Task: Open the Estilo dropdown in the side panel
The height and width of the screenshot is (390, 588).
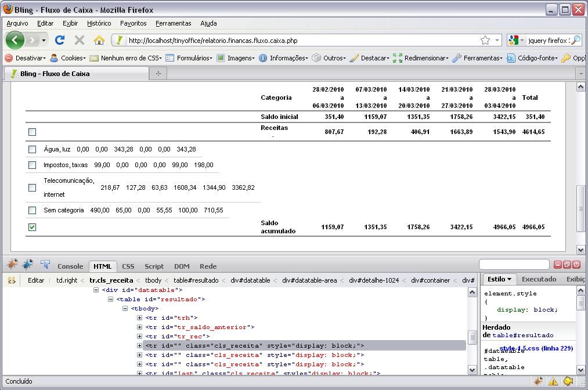Action: click(x=499, y=279)
